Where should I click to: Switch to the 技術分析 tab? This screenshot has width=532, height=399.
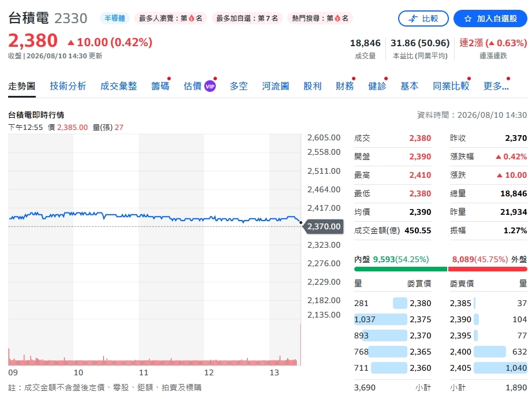pyautogui.click(x=68, y=86)
